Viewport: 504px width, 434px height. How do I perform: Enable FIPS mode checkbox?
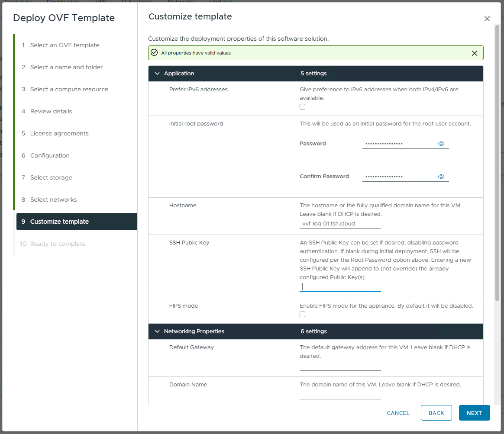303,315
